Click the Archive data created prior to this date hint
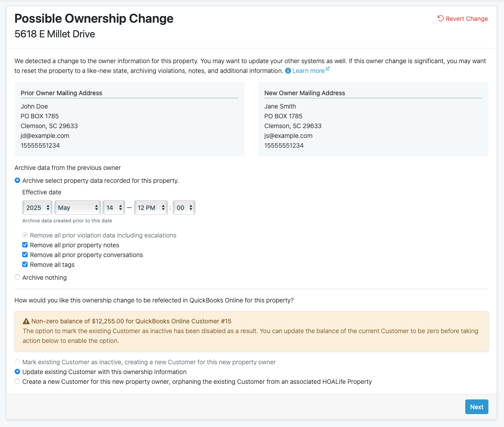 tap(67, 221)
